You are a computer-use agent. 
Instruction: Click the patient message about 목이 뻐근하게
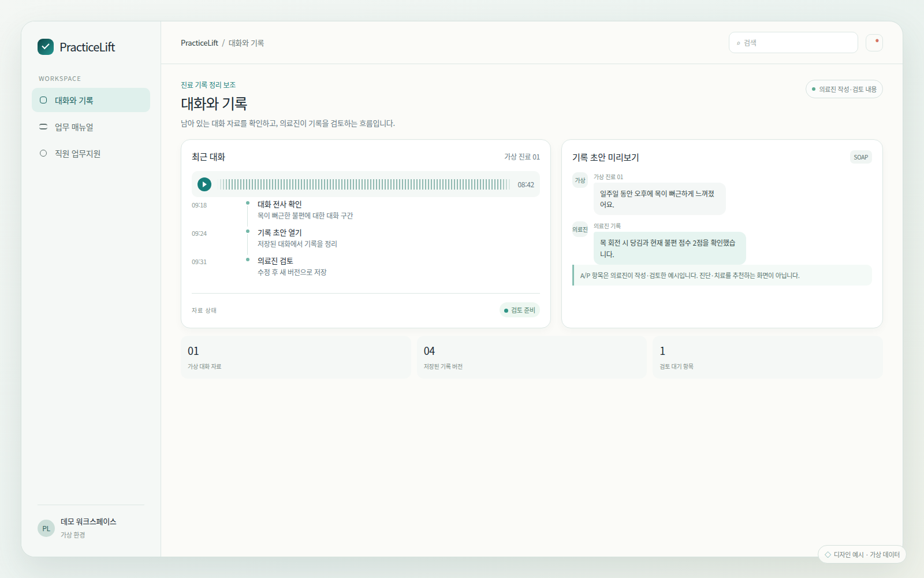click(x=660, y=199)
